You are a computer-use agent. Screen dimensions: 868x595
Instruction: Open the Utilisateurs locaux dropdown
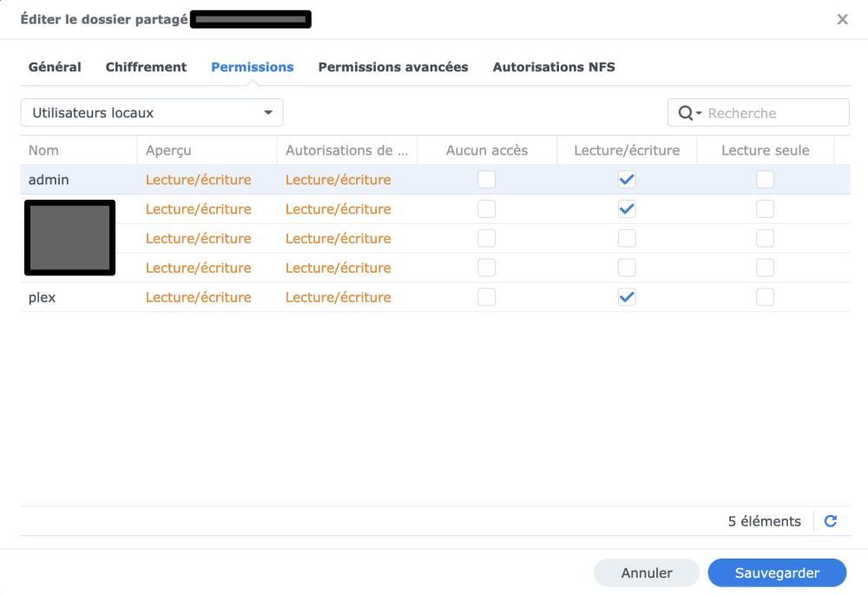click(152, 113)
